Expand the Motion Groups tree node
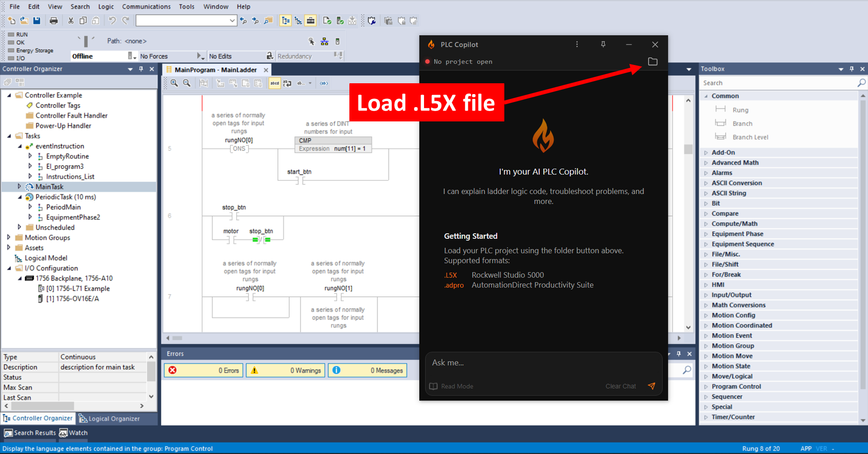The width and height of the screenshot is (868, 454). [10, 237]
